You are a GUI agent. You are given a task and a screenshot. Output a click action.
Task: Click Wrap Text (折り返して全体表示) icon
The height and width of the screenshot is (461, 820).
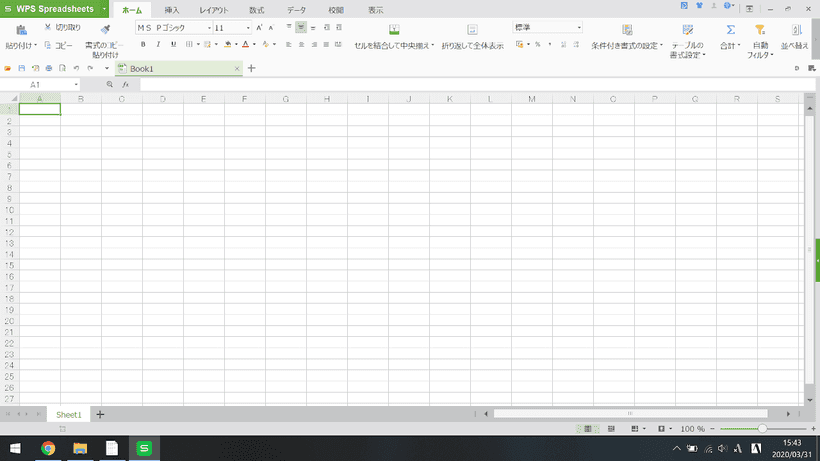point(472,30)
